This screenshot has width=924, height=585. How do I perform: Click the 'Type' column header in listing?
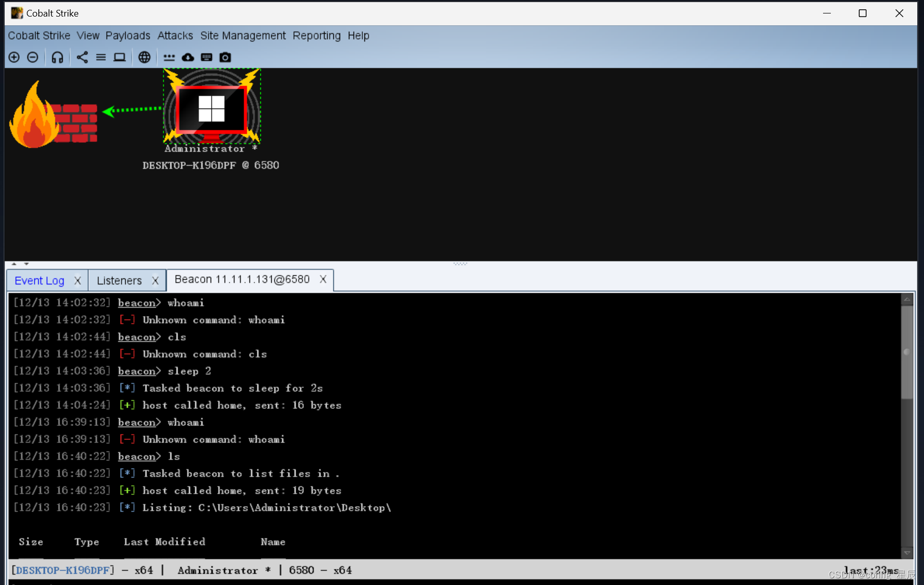(86, 542)
